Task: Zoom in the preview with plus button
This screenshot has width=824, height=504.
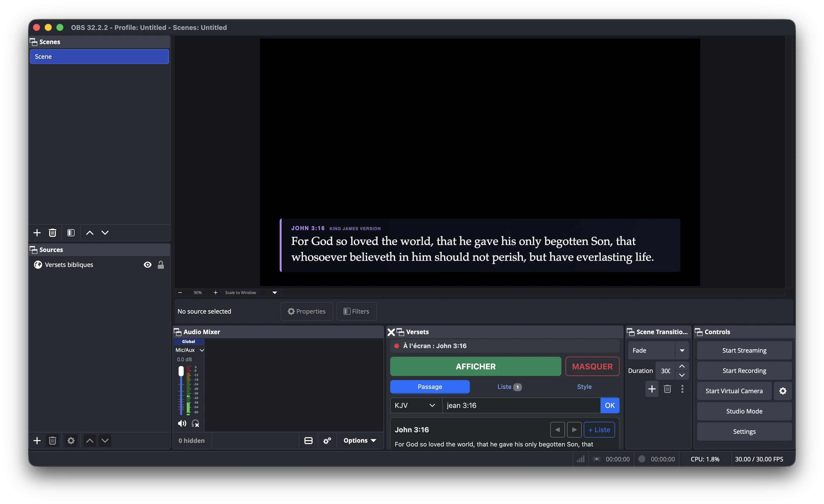Action: pyautogui.click(x=215, y=293)
